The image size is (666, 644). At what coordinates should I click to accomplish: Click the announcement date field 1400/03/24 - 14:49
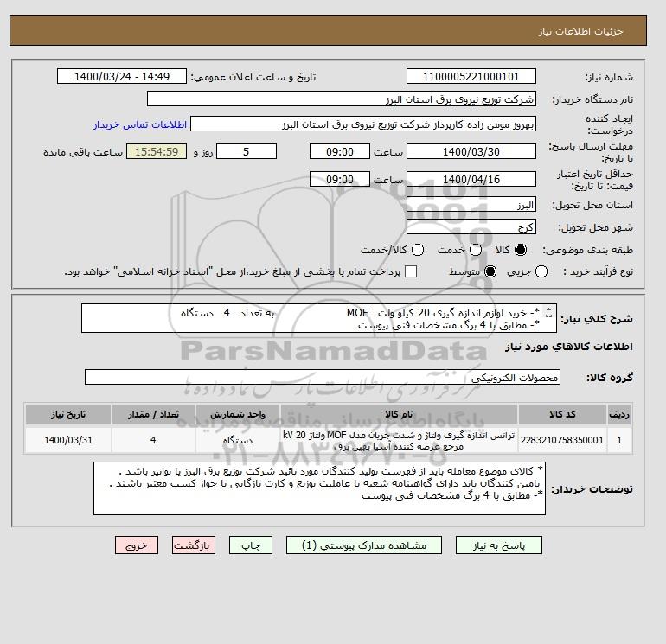pyautogui.click(x=122, y=76)
